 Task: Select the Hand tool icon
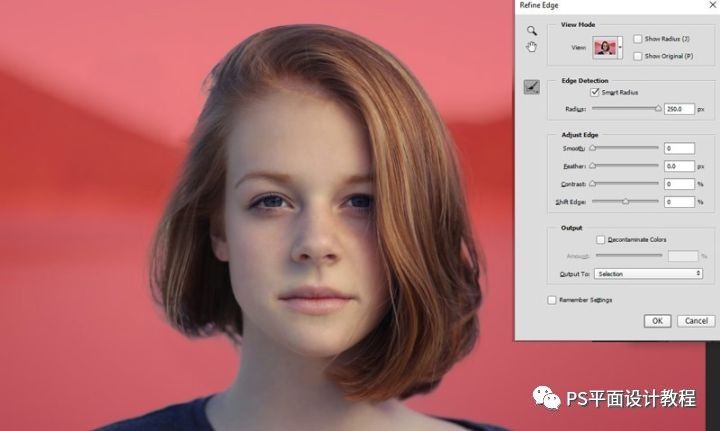pyautogui.click(x=532, y=47)
